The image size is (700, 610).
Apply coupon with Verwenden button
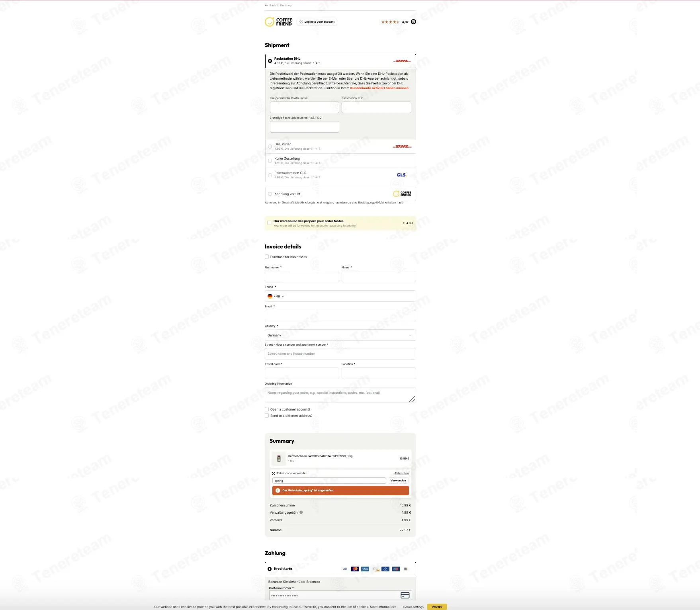pos(398,481)
